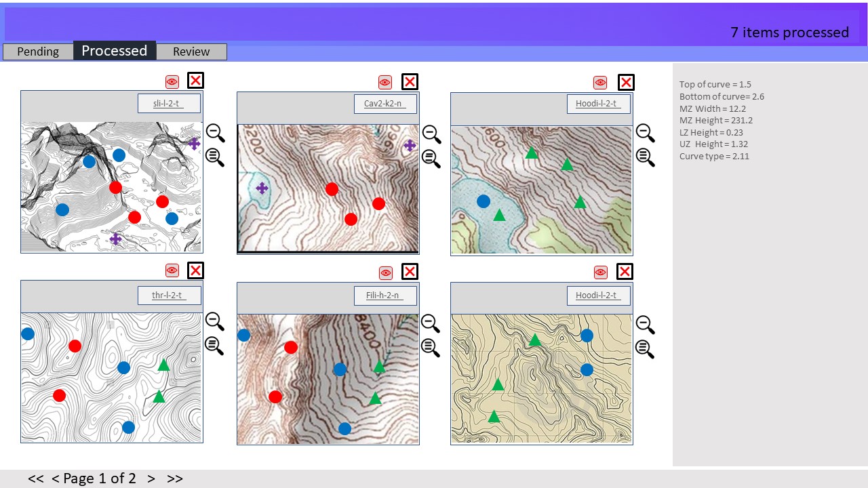Click the red X above Fili-h-2-n map

(410, 272)
